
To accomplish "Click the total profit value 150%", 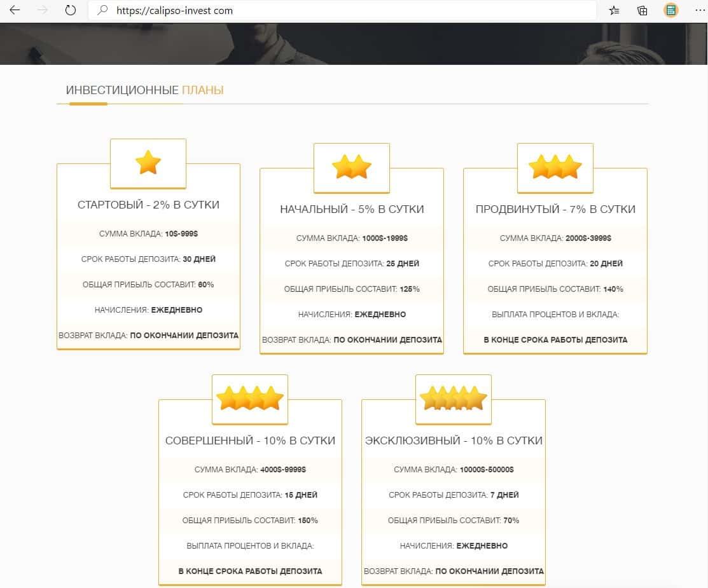I will pos(308,521).
